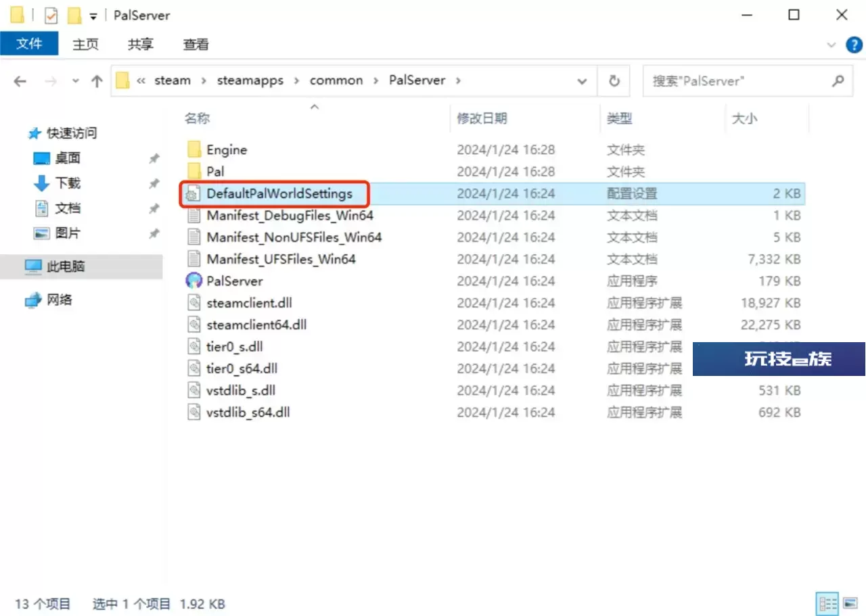Screen dimensions: 866x616
Task: Switch to large icons view layout
Action: click(x=850, y=603)
